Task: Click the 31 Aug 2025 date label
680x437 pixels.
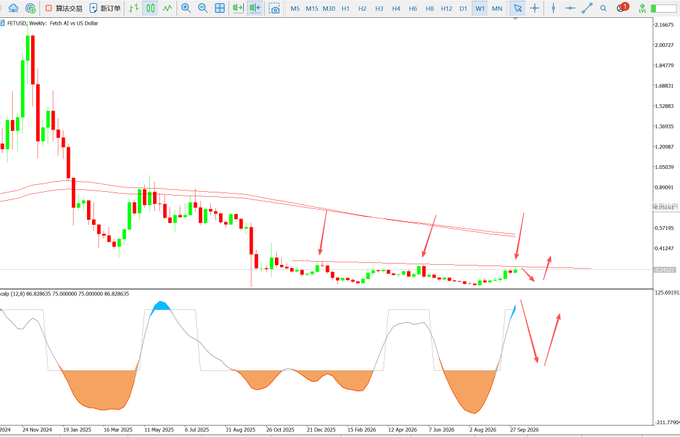Action: pyautogui.click(x=240, y=430)
